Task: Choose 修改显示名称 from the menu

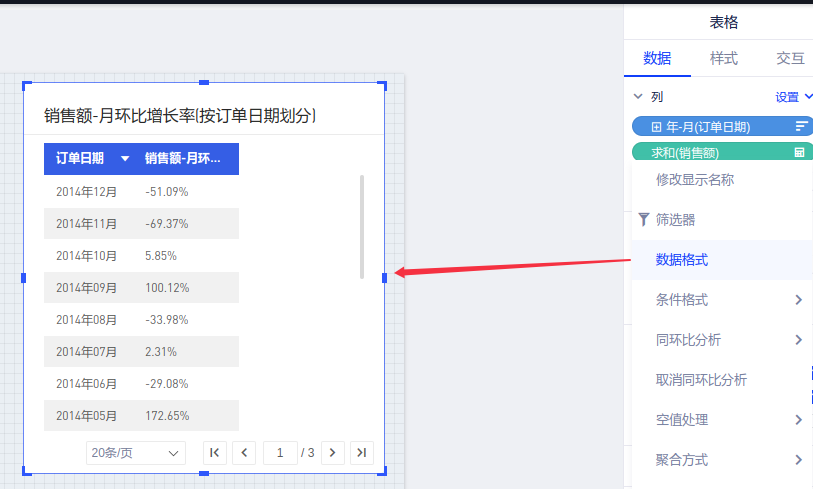Action: [695, 180]
